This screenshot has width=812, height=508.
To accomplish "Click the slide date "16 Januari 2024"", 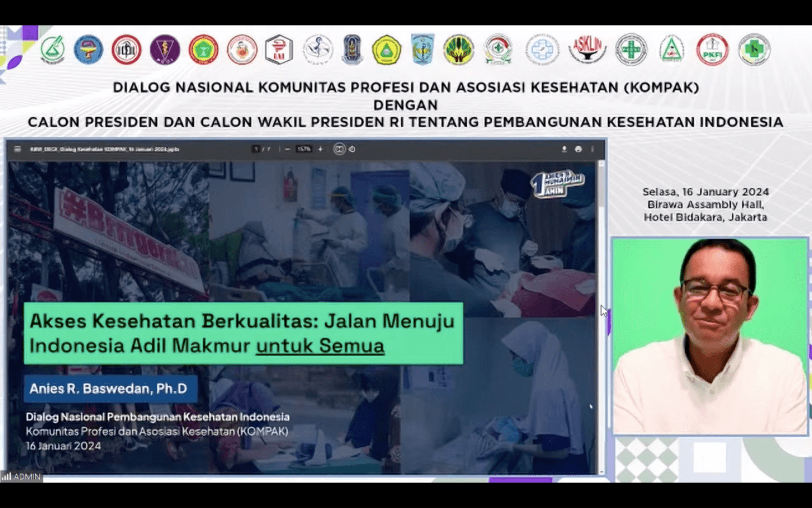I will [64, 446].
